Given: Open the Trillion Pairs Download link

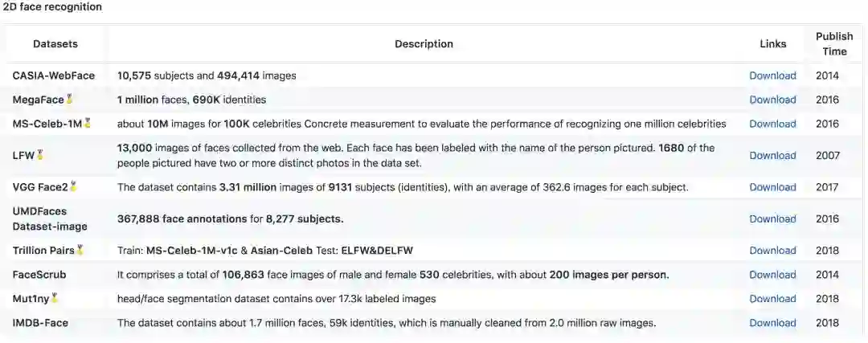Looking at the screenshot, I should pyautogui.click(x=772, y=251).
